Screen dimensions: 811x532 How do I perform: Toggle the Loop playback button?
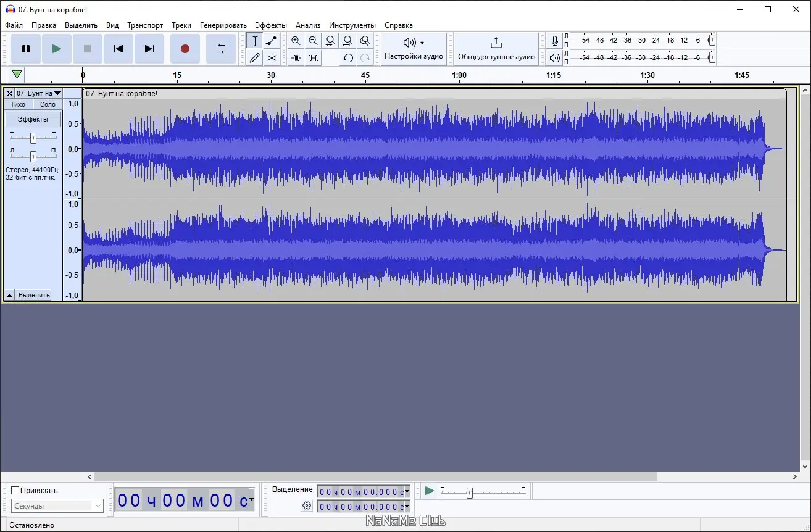(220, 49)
